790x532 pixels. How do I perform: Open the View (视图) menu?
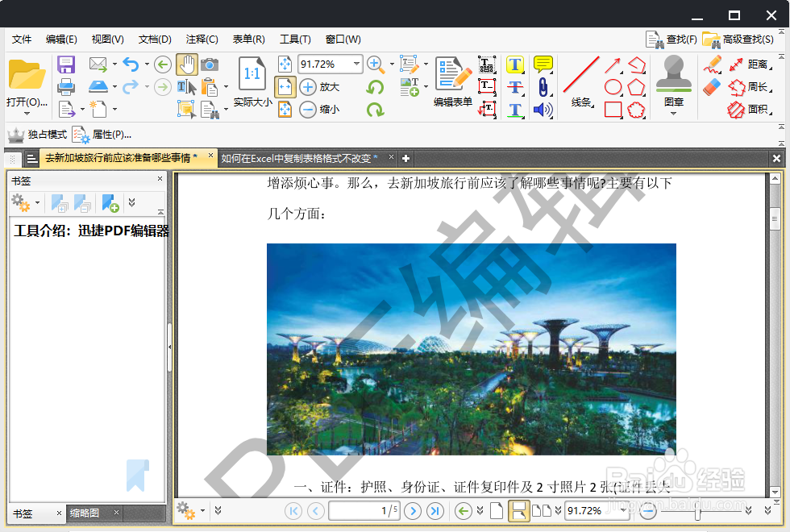[107, 39]
